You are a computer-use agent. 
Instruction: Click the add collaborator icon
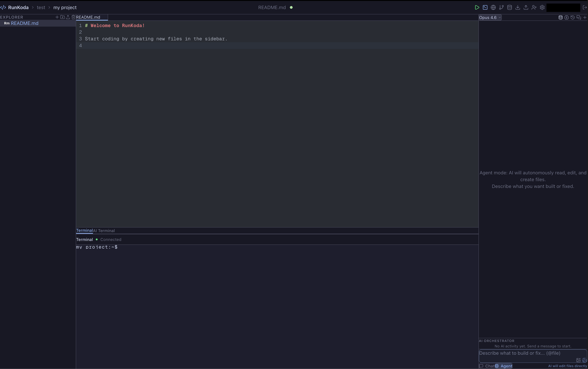[534, 8]
